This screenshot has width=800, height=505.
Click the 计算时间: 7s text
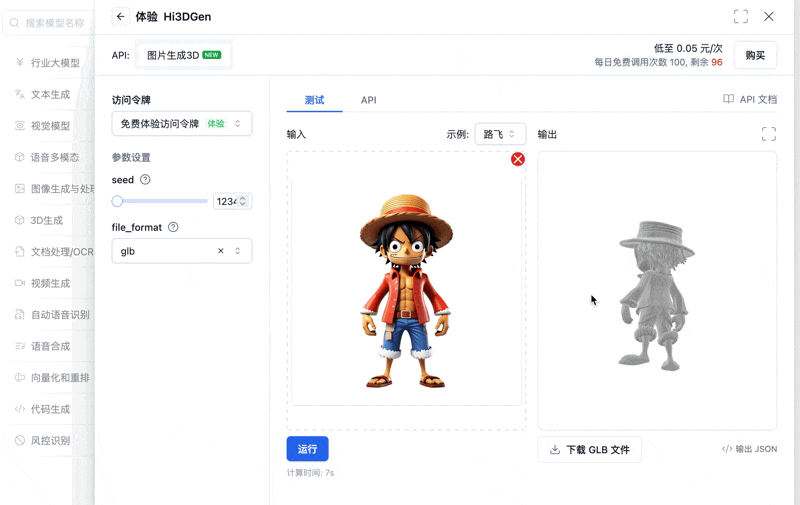tap(310, 473)
